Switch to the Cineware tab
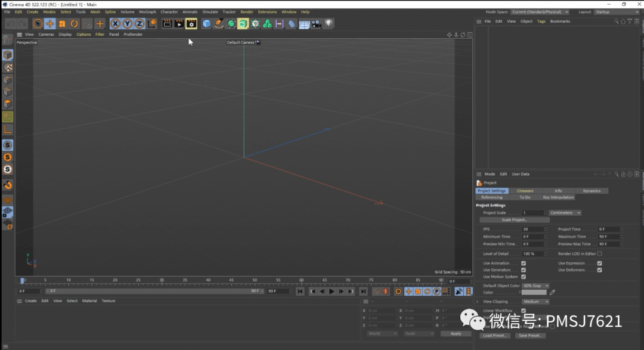This screenshot has width=644, height=350. (525, 191)
